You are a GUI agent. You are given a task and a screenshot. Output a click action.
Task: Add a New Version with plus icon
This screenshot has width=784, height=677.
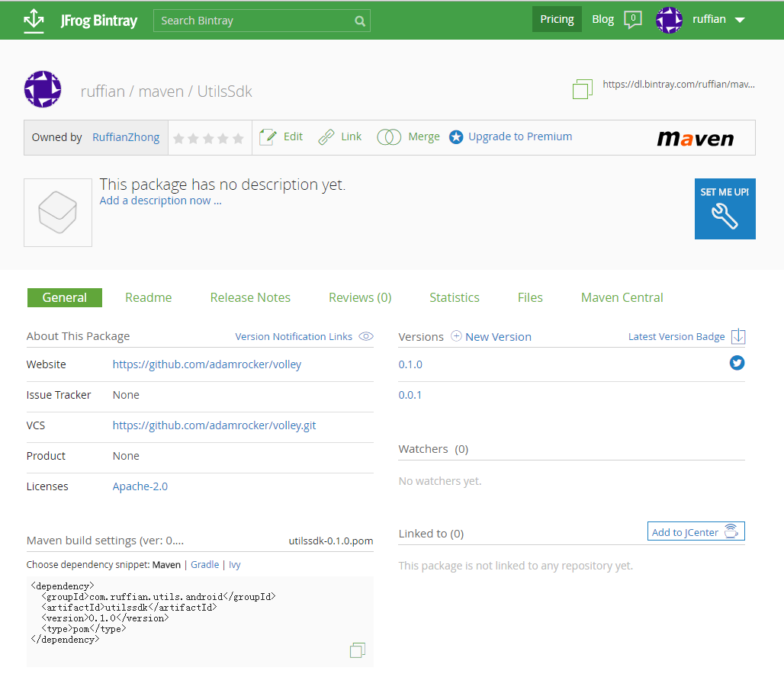[x=457, y=336]
